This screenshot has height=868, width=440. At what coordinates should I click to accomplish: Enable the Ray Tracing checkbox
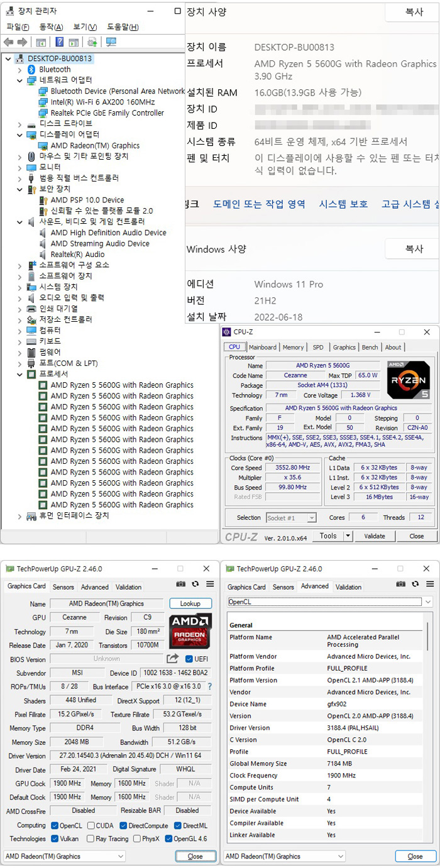(91, 838)
